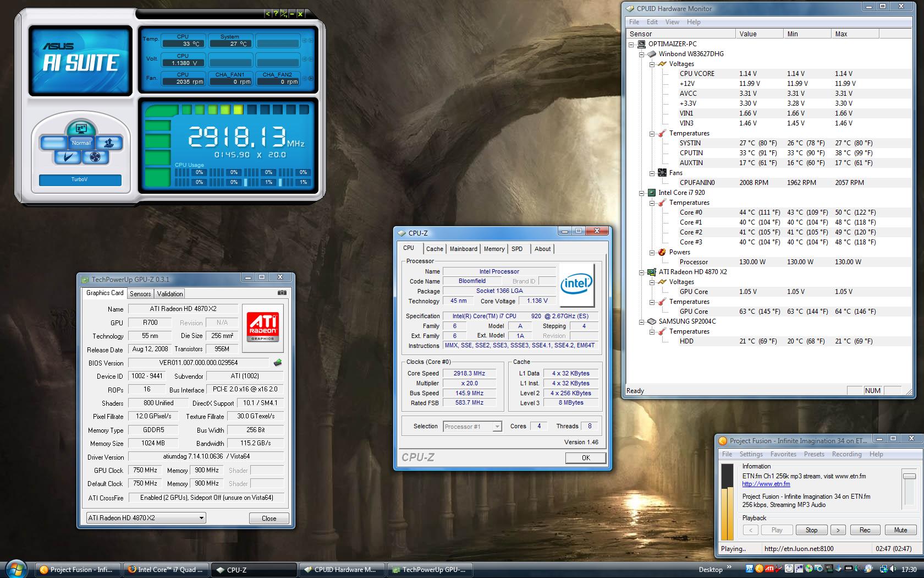Open the Memory tab in CPU-Z
The width and height of the screenshot is (924, 578).
494,249
